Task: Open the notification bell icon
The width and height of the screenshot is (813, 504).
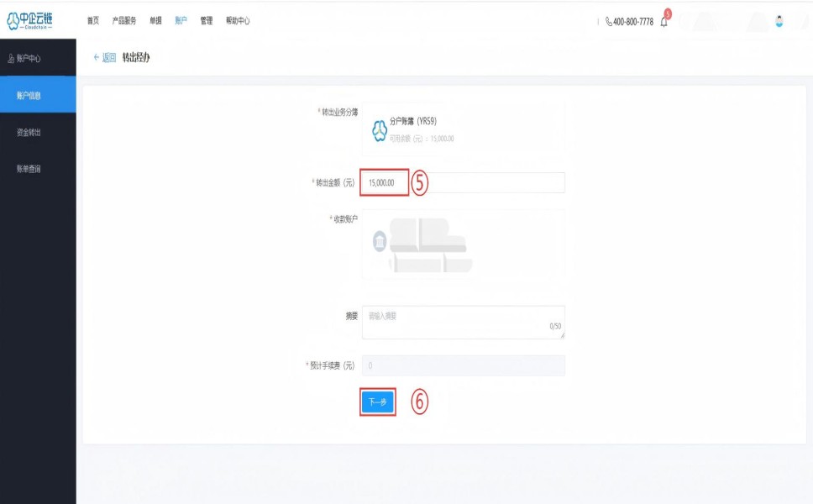Action: coord(664,22)
